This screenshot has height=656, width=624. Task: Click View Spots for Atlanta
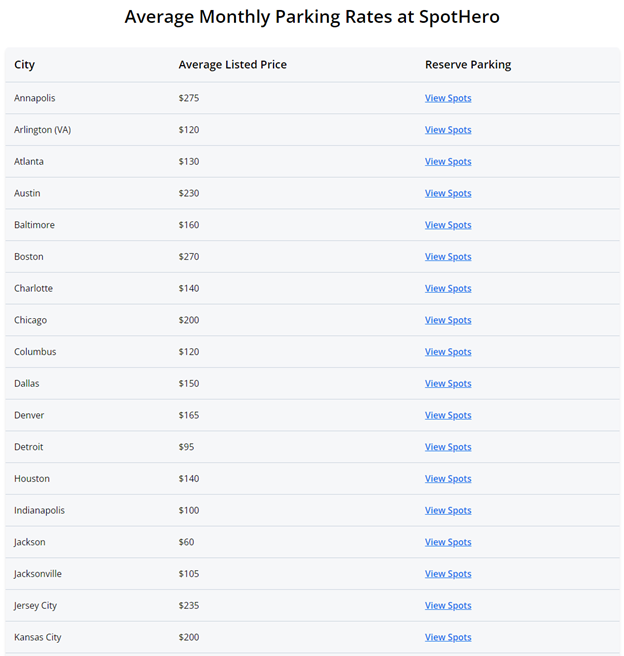coord(448,161)
